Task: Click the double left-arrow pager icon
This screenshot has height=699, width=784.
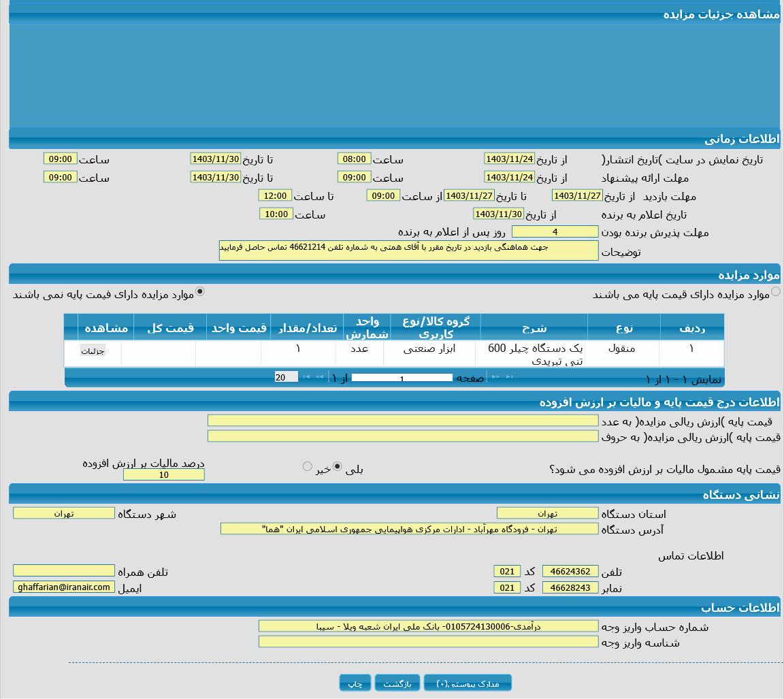Action: click(319, 377)
